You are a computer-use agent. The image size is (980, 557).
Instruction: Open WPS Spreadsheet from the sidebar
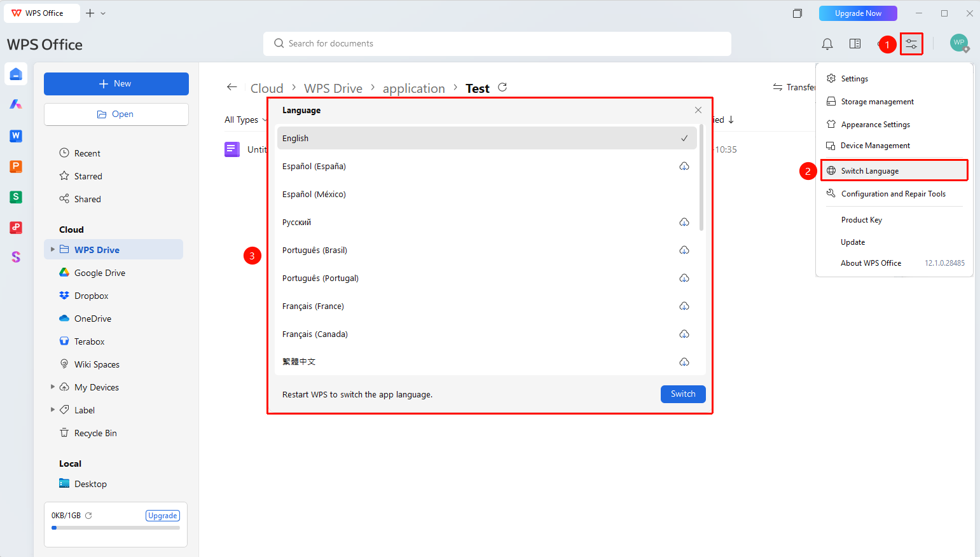pos(16,197)
